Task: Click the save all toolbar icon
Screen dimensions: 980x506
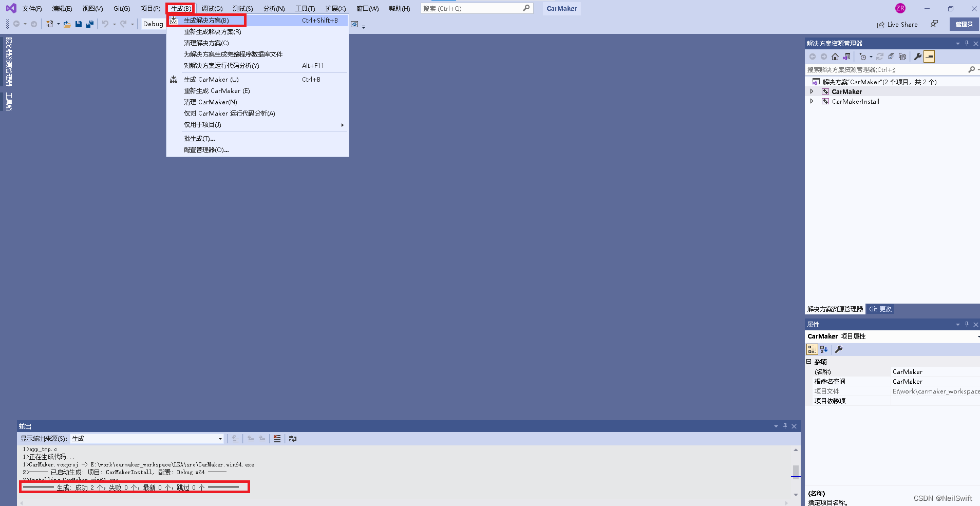Action: [90, 24]
